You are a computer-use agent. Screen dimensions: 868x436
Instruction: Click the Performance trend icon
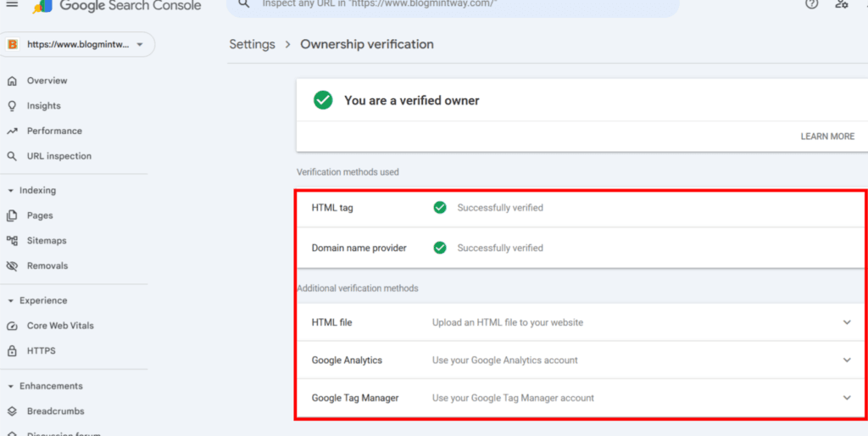pos(12,131)
